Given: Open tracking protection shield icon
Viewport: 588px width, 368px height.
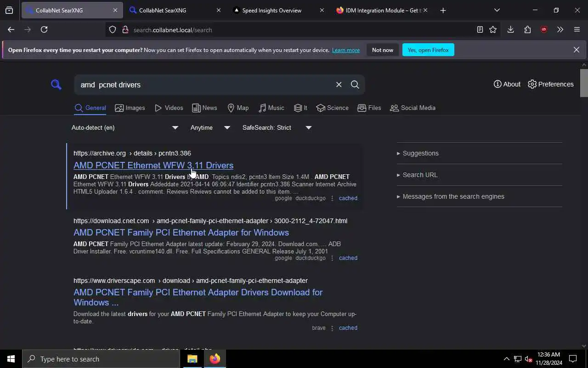Looking at the screenshot, I should coord(113,29).
